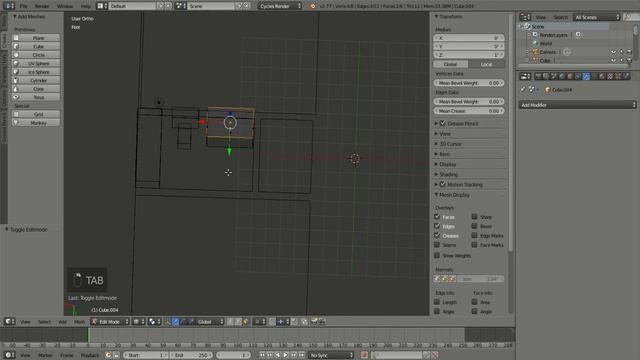Click the timeline Start frame field
The image size is (640, 360).
click(146, 355)
